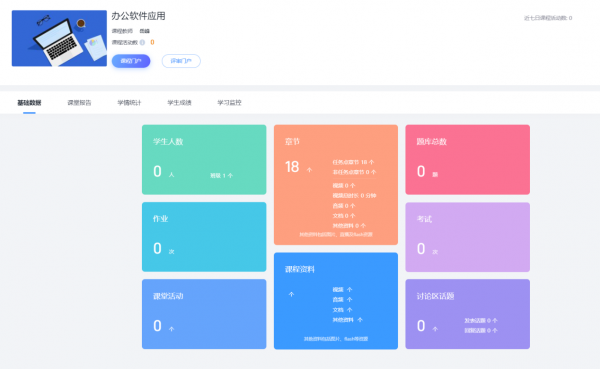
Task: Open the 基础数据 tab
Action: (x=29, y=103)
